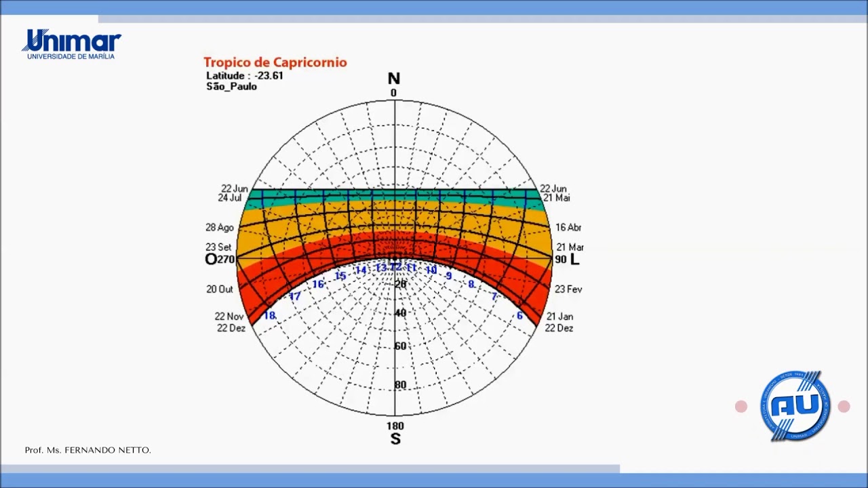Image resolution: width=868 pixels, height=488 pixels.
Task: Click the 22 Jun date label on left
Action: pyautogui.click(x=235, y=188)
